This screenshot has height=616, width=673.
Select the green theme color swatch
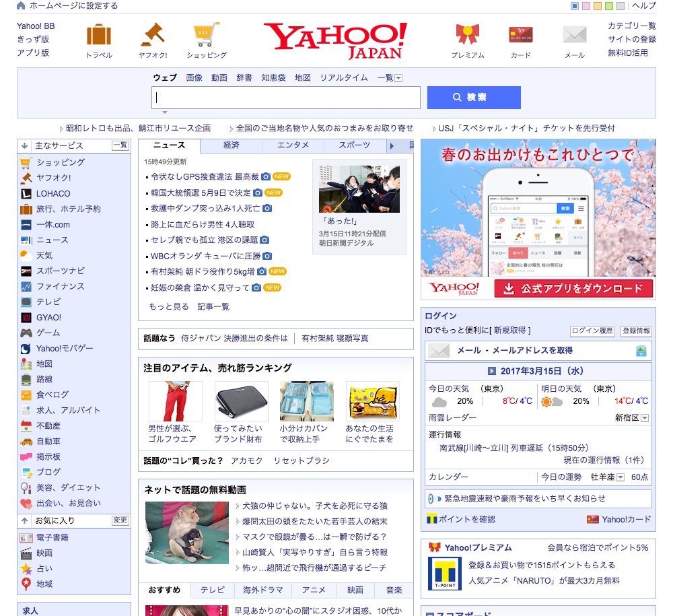(608, 6)
